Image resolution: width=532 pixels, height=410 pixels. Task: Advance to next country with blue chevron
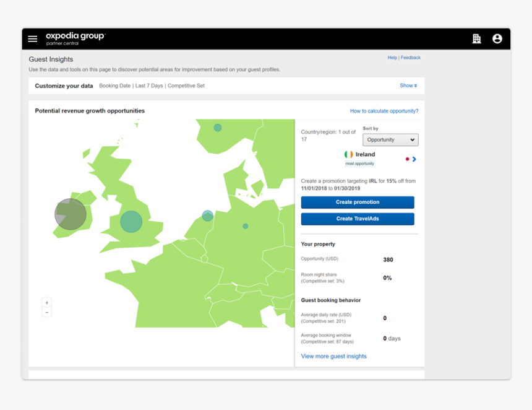click(x=414, y=159)
